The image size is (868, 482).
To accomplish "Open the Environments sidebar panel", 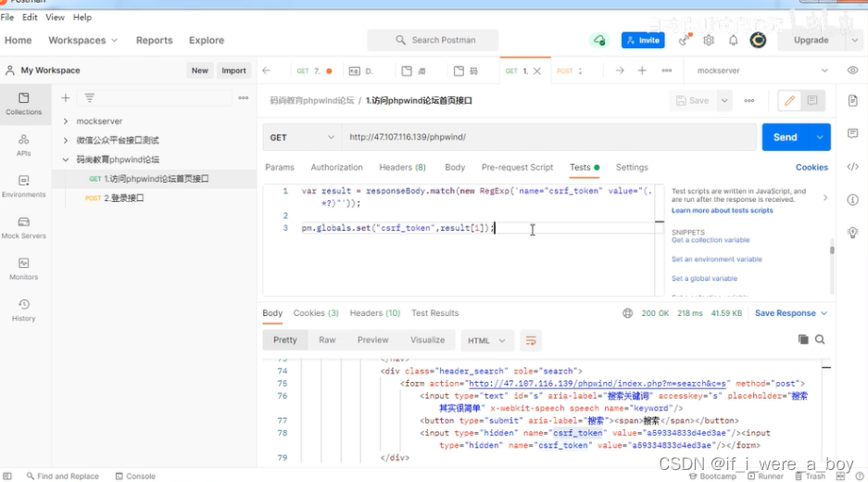I will click(24, 186).
